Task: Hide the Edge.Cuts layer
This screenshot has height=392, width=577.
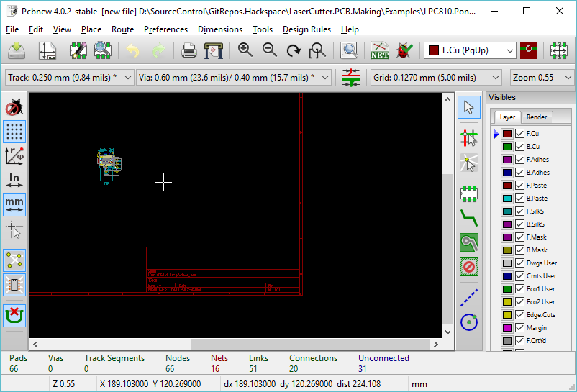Action: click(x=519, y=315)
